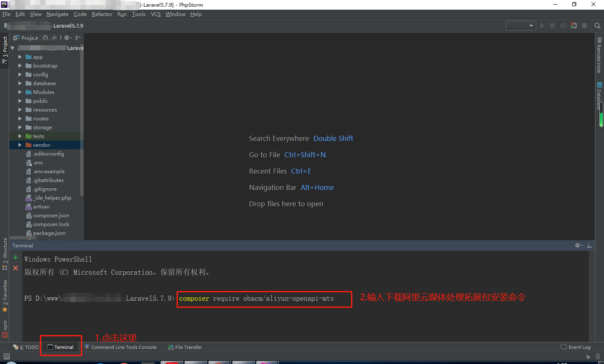The height and width of the screenshot is (364, 604).
Task: Select package.json in the project tree
Action: click(49, 233)
